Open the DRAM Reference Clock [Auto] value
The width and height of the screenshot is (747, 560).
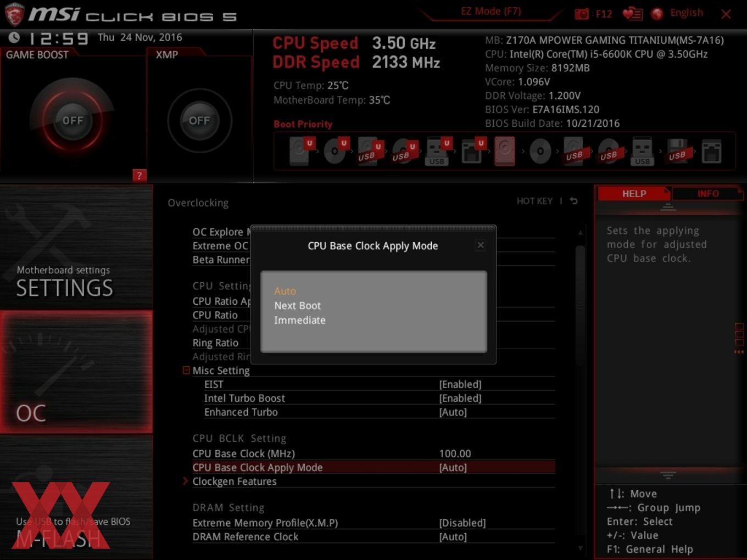point(453,536)
